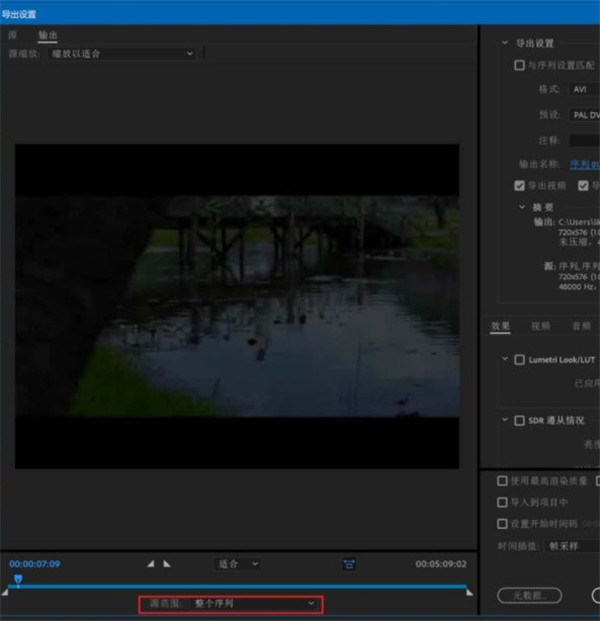The width and height of the screenshot is (600, 621).
Task: Click the timeline end trim handle
Action: [x=469, y=592]
